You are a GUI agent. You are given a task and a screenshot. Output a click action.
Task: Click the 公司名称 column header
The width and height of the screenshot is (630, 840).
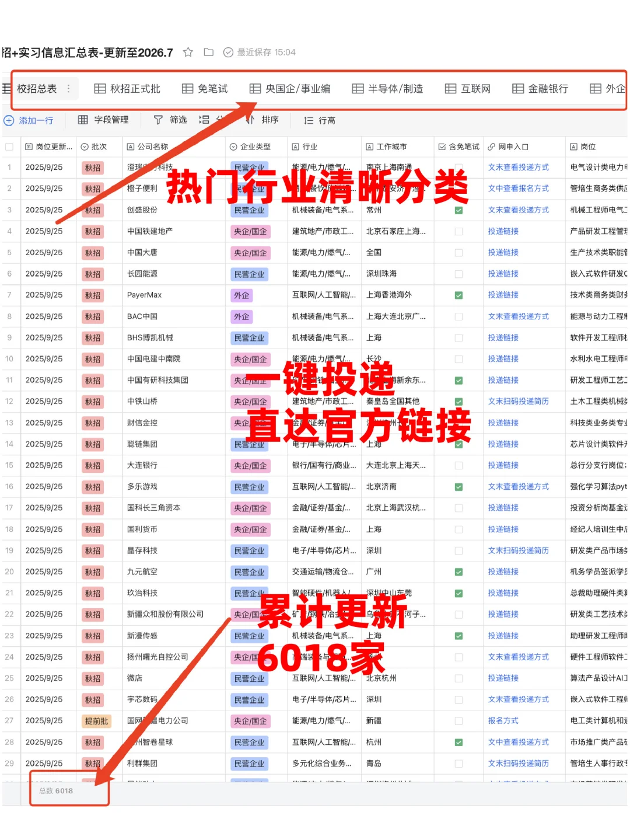[x=174, y=147]
